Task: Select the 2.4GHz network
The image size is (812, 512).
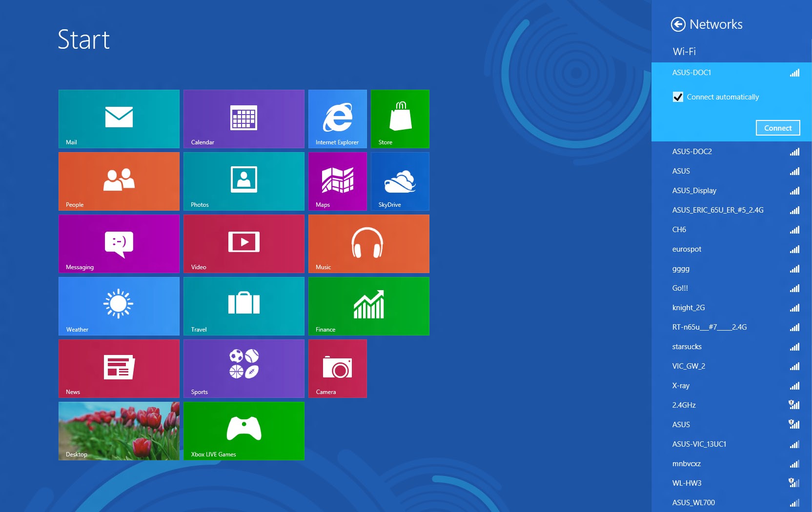Action: click(731, 405)
